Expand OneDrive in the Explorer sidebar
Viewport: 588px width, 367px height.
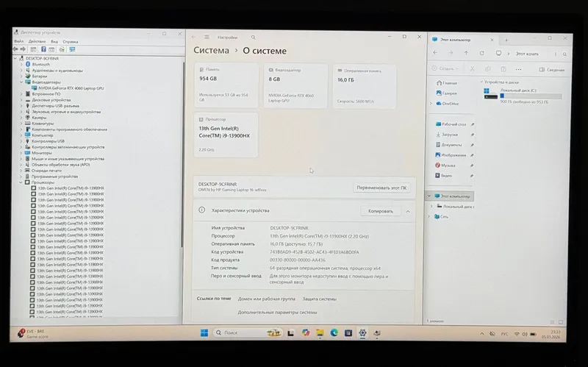pyautogui.click(x=431, y=103)
